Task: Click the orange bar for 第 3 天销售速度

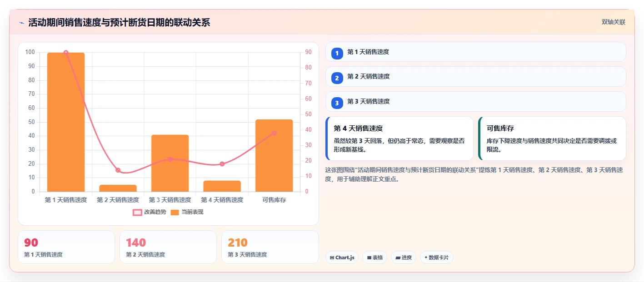Action: click(x=170, y=163)
